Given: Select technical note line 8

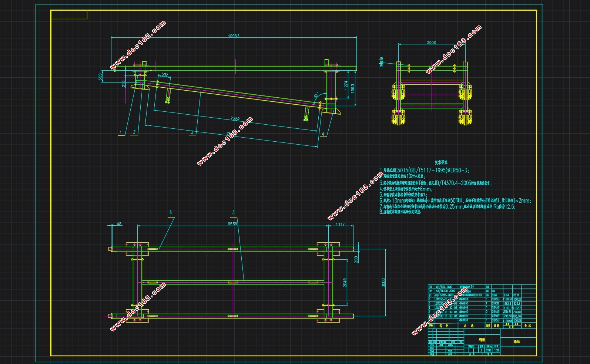Looking at the screenshot, I should (x=400, y=212).
